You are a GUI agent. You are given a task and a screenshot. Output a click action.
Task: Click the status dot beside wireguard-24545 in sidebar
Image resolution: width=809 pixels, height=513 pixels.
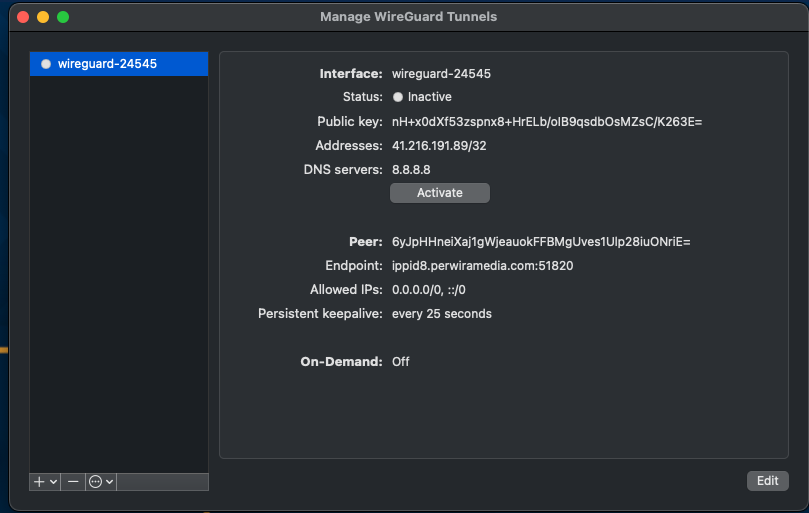46,64
